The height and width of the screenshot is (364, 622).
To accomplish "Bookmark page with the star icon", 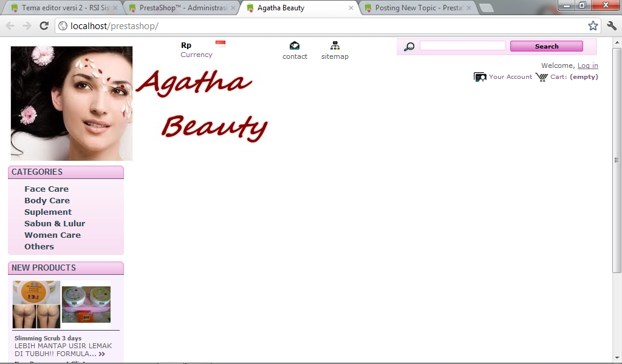I will pyautogui.click(x=593, y=25).
